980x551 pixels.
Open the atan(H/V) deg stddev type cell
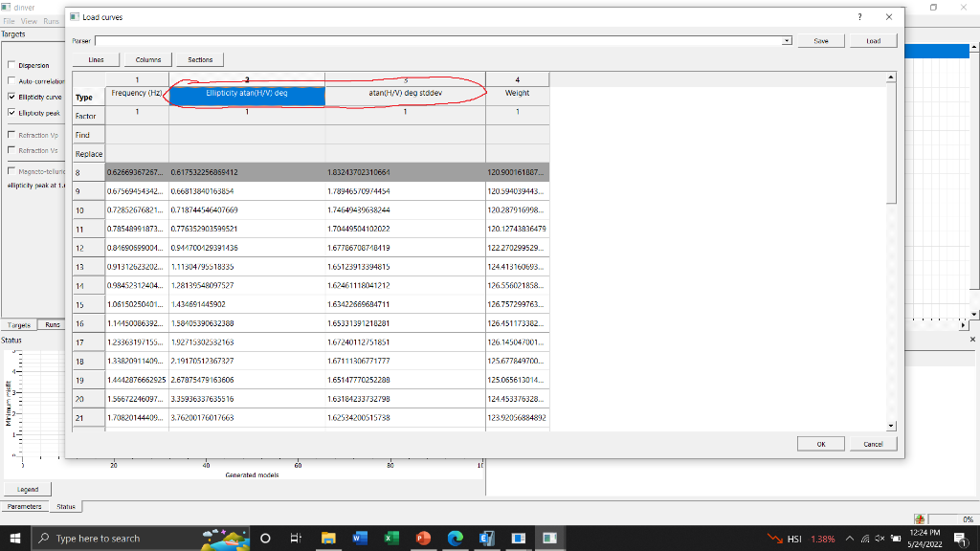(405, 96)
